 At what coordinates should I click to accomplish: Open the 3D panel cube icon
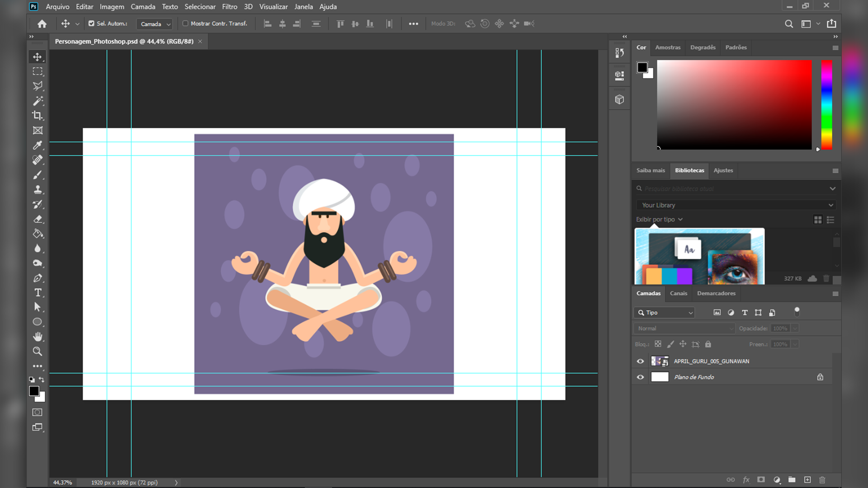pos(619,99)
